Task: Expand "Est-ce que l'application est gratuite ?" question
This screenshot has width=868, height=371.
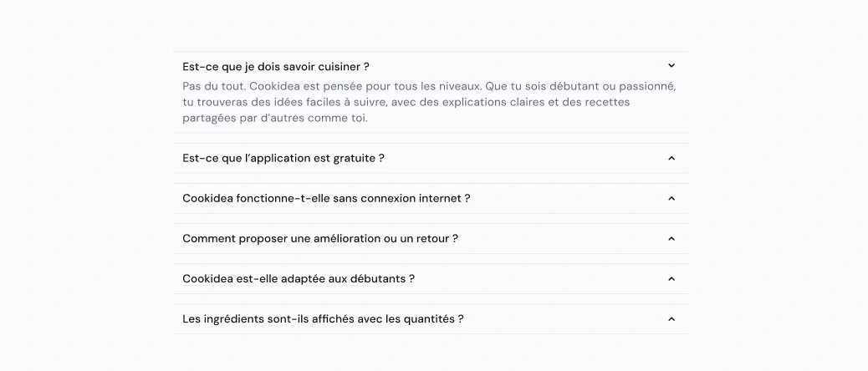Action: pyautogui.click(x=431, y=158)
